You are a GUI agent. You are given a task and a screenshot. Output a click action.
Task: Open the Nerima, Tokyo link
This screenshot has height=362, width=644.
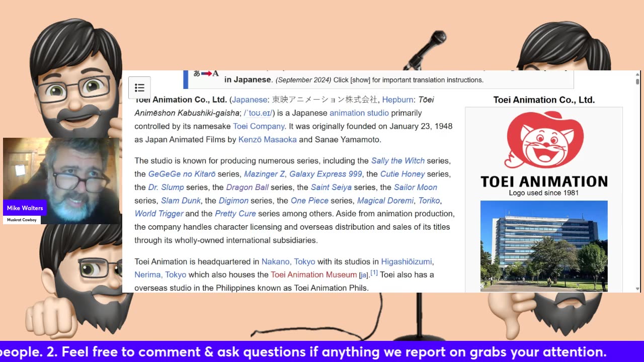(x=160, y=275)
